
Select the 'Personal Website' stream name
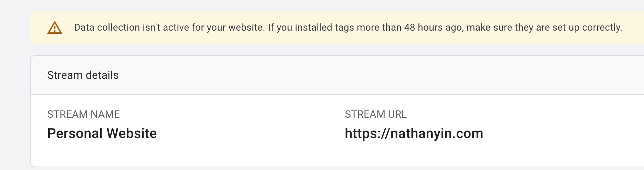[x=102, y=134]
